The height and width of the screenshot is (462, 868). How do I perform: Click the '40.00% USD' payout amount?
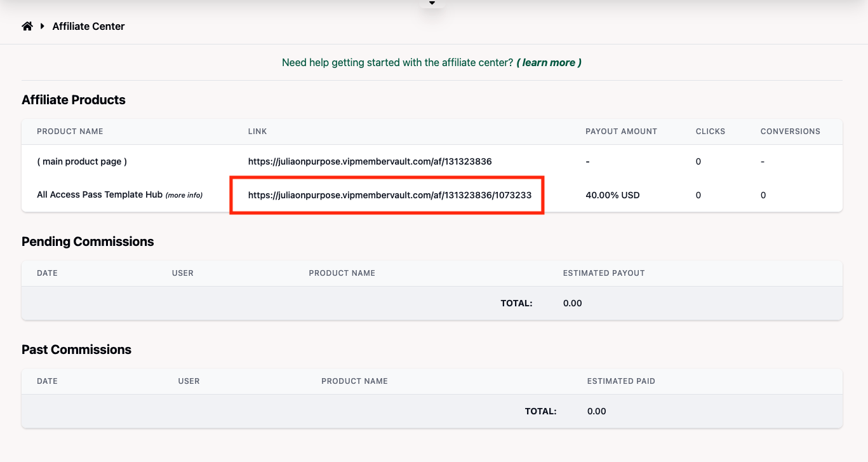tap(613, 195)
